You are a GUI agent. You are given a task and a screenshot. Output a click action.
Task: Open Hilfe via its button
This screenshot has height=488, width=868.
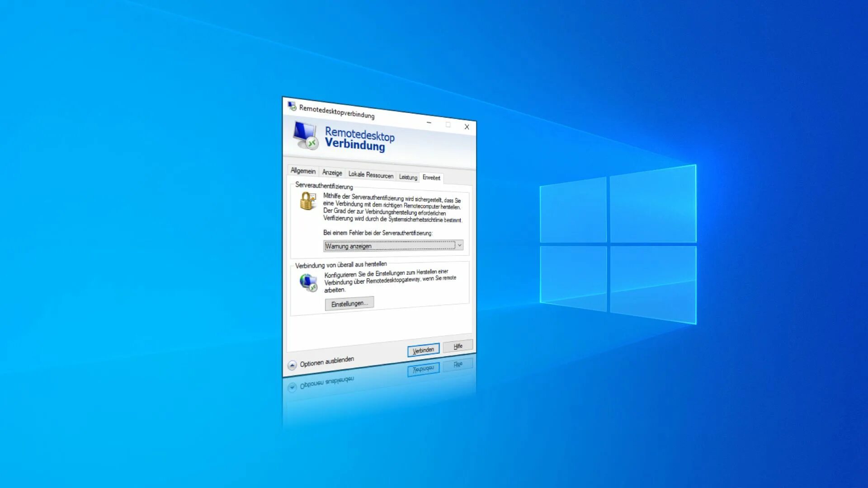458,346
